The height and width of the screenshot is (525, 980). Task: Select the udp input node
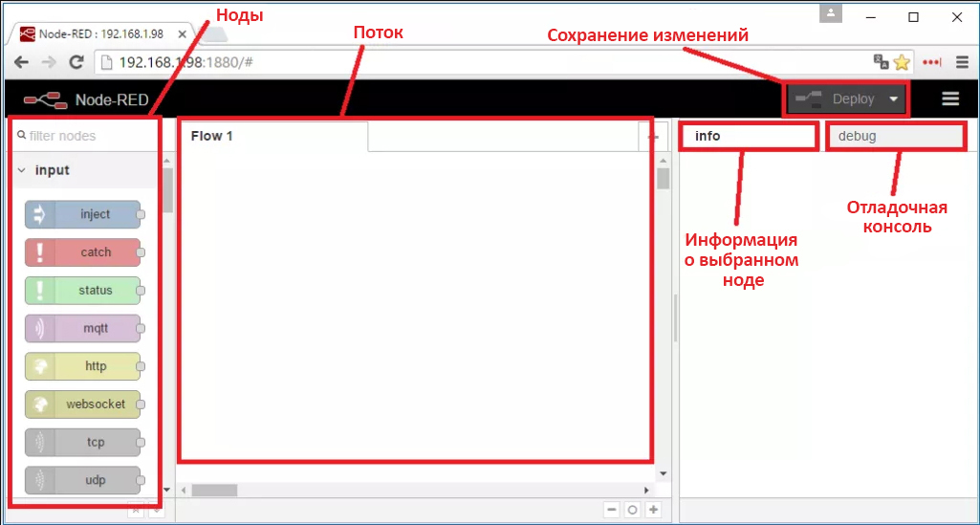(83, 479)
